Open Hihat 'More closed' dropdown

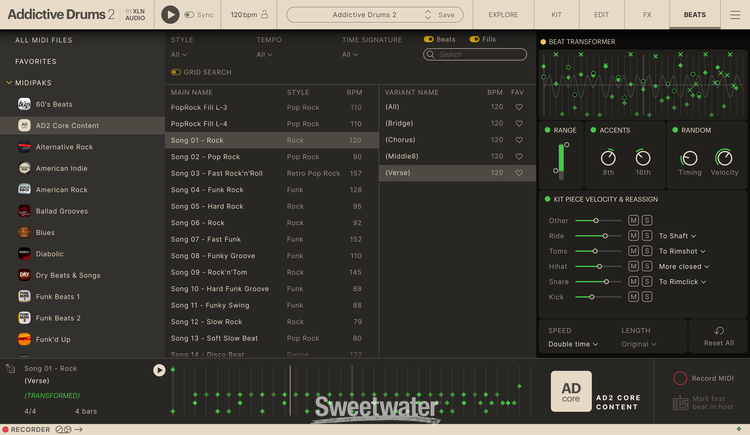tap(684, 267)
